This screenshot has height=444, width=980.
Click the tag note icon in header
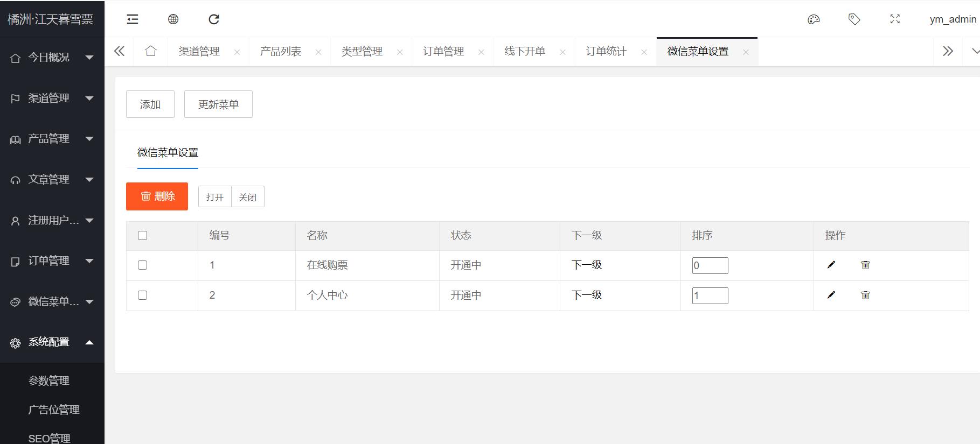coord(854,19)
